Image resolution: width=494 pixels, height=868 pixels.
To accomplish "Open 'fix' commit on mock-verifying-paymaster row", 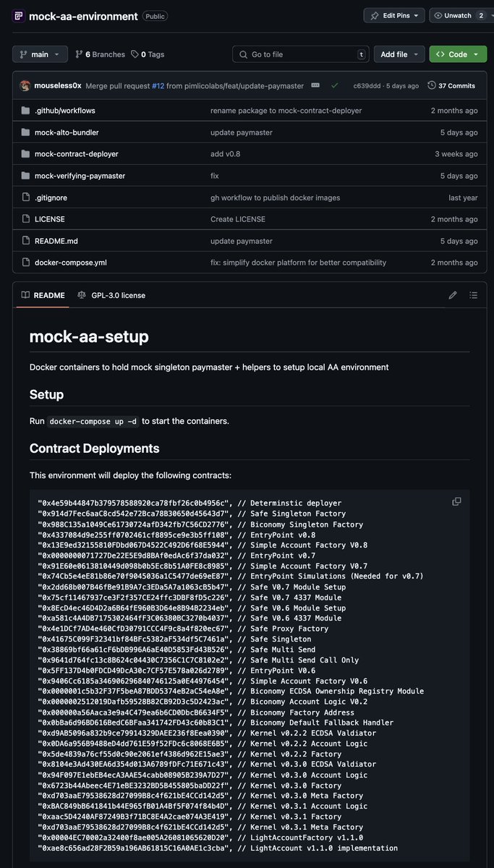I will point(214,176).
